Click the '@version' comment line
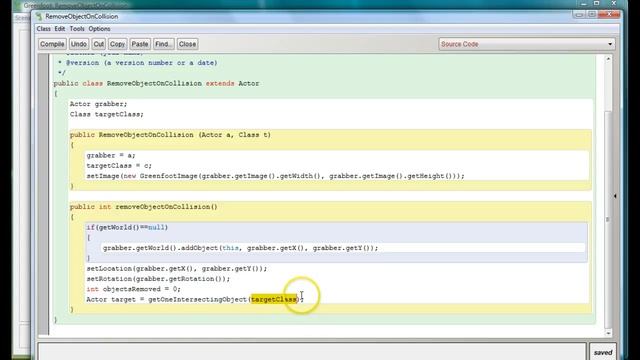Screen dimensions: 640x360 point(138,63)
